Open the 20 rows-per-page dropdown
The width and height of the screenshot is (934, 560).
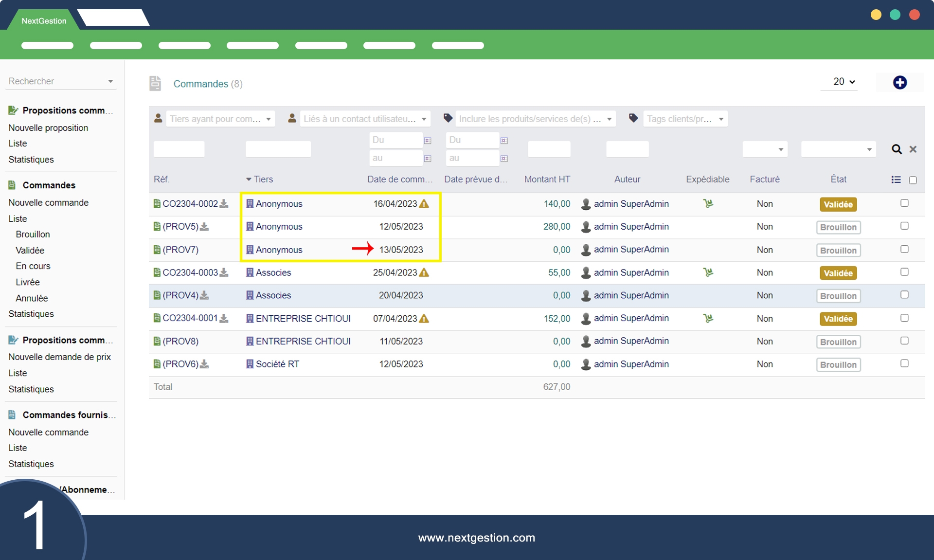[844, 82]
